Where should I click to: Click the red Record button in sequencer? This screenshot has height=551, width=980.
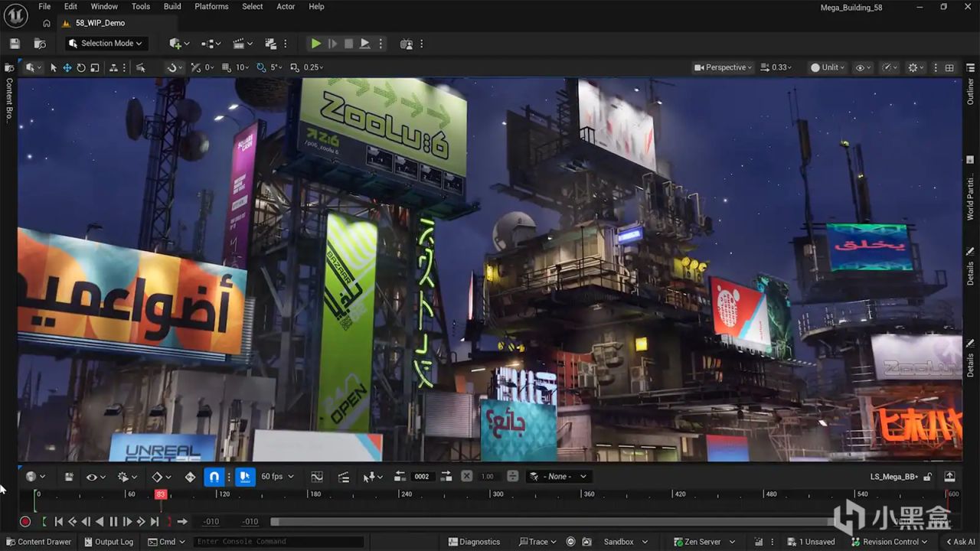pyautogui.click(x=25, y=522)
